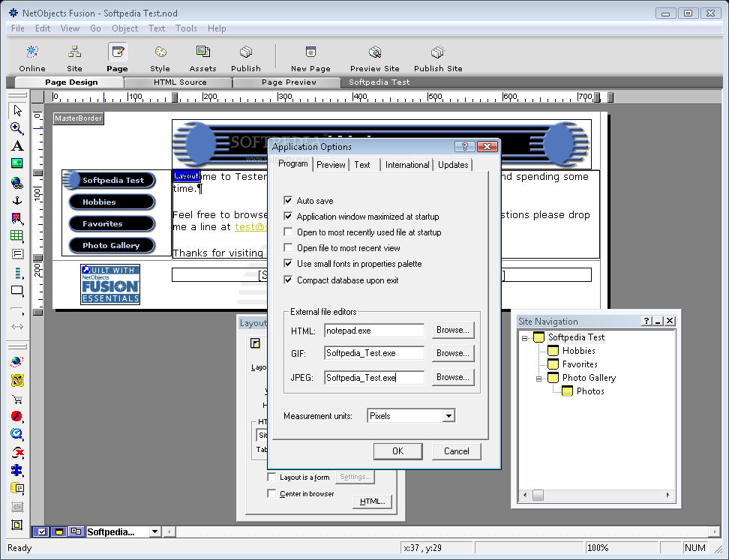Open the Updates options tab
Image resolution: width=729 pixels, height=560 pixels.
tap(453, 165)
